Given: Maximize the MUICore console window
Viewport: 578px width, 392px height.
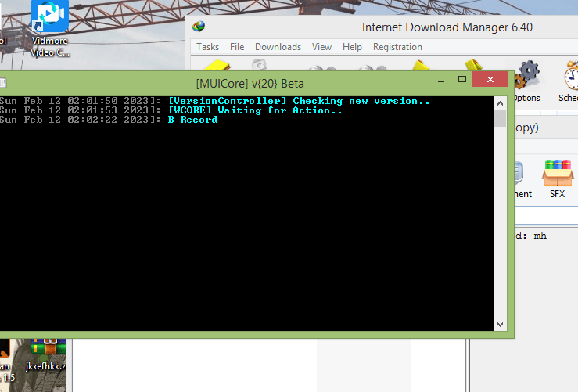Looking at the screenshot, I should coord(462,79).
